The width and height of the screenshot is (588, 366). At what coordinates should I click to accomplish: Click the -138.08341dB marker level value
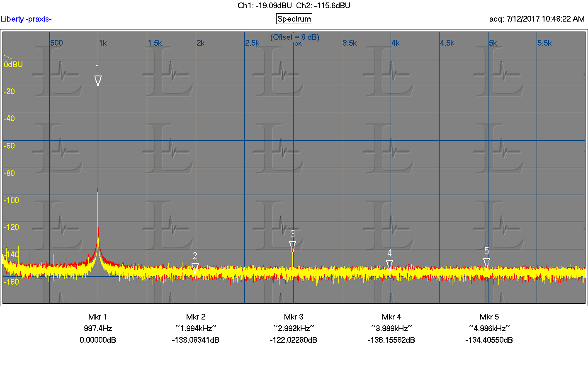tap(196, 340)
